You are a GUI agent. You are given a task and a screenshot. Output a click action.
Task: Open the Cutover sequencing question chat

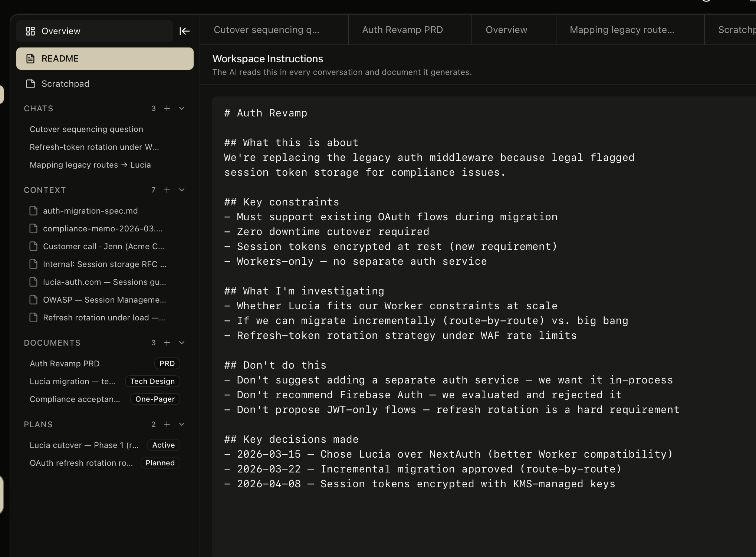pyautogui.click(x=86, y=129)
